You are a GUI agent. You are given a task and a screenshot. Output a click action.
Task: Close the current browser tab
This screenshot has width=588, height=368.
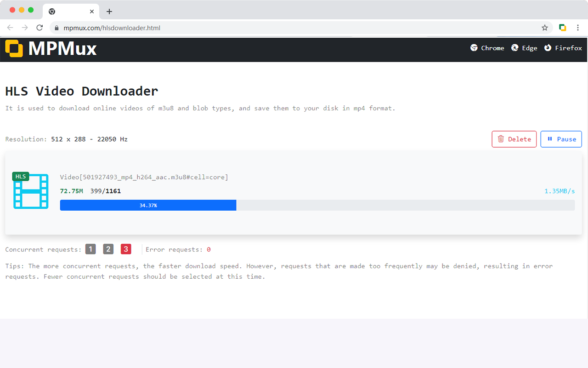click(92, 11)
